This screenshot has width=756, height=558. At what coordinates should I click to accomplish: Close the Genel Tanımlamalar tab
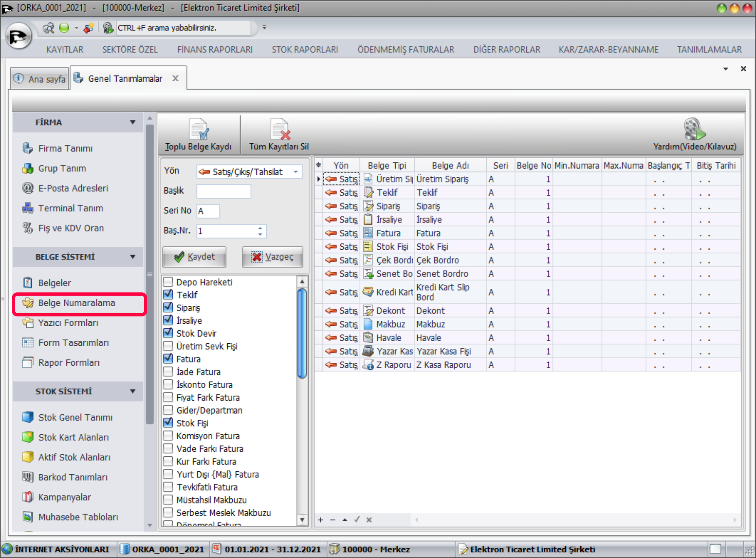(x=175, y=78)
